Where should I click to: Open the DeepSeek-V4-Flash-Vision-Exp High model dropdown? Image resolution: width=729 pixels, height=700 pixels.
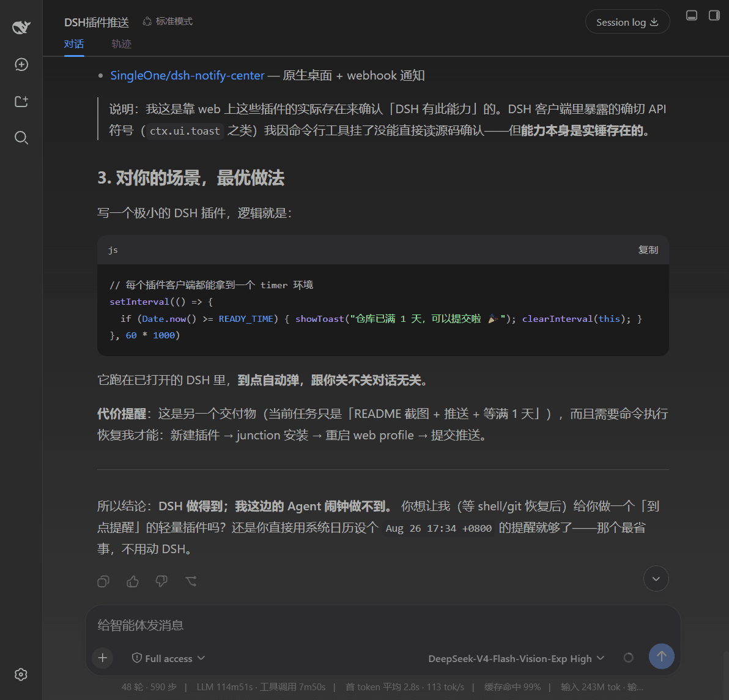[516, 658]
